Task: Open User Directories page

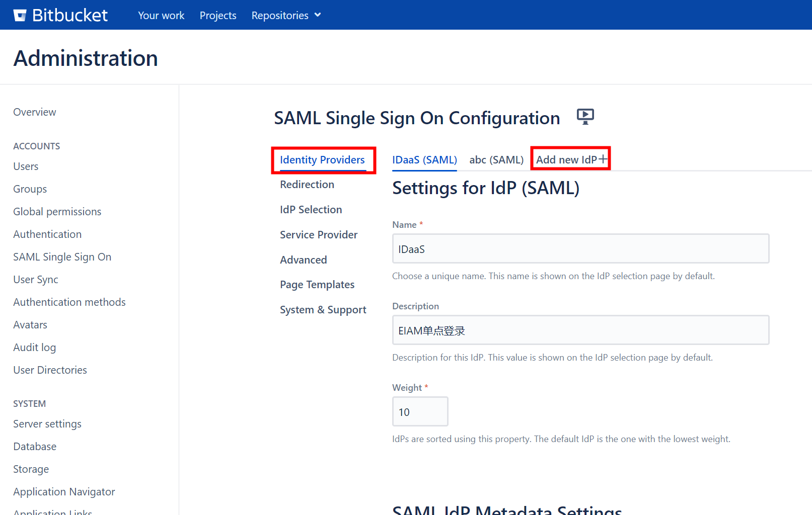Action: [x=50, y=370]
